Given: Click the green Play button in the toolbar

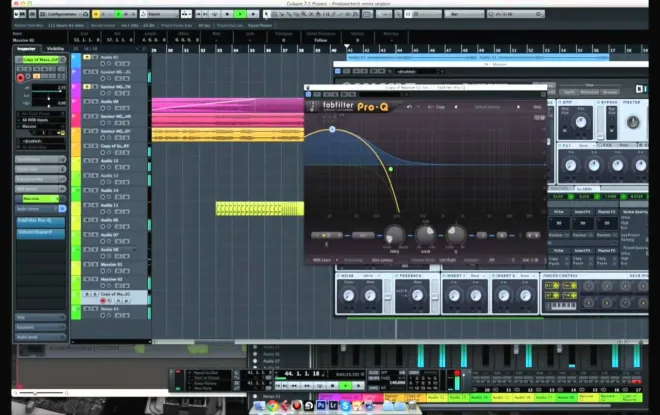Looking at the screenshot, I should [239, 15].
